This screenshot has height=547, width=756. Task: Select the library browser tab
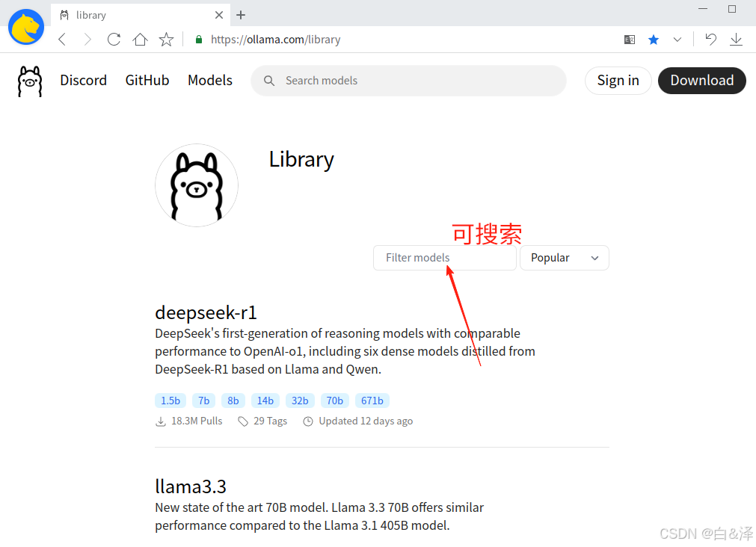(x=140, y=15)
